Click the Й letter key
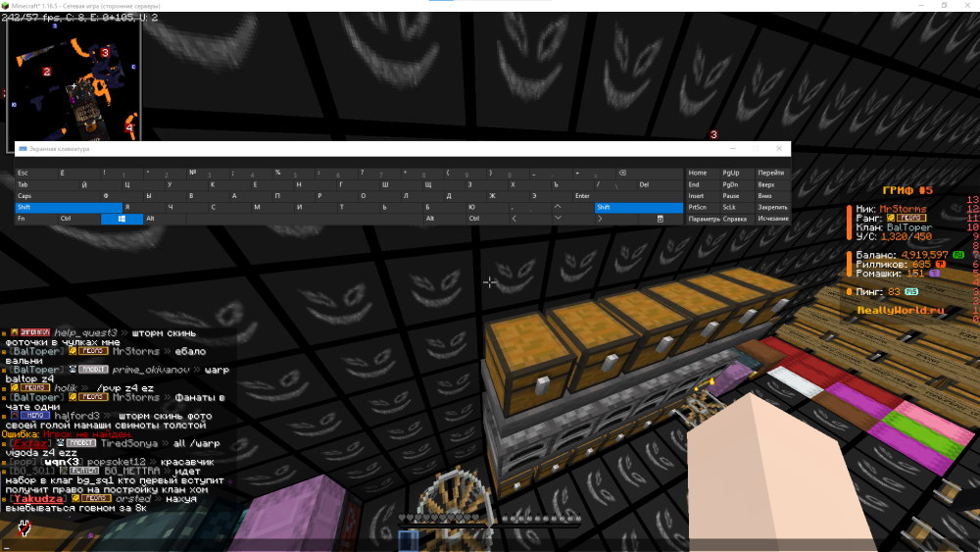Screen dimensions: 980x552 (101, 184)
